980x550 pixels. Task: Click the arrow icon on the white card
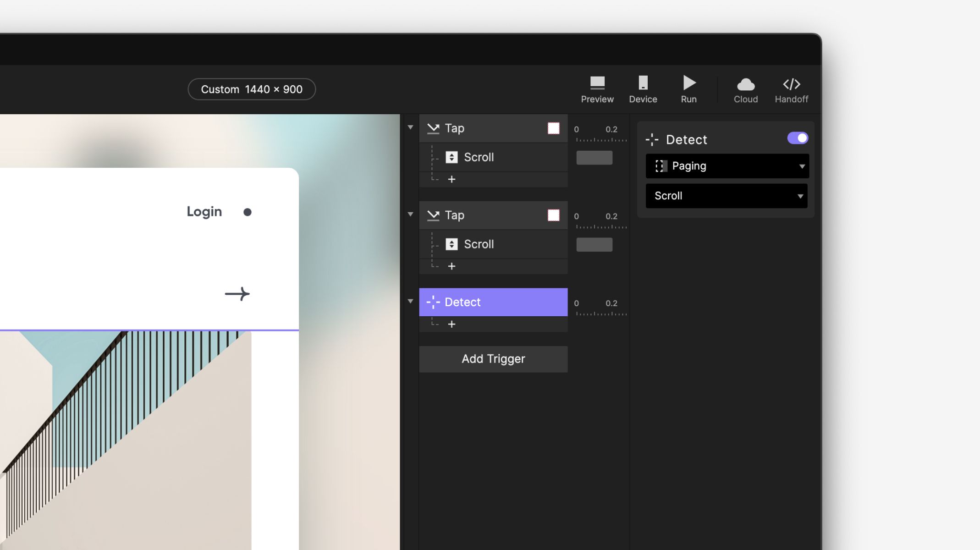coord(237,294)
